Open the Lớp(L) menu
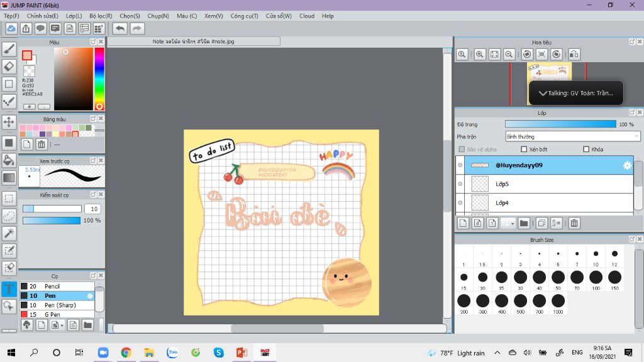 pos(74,16)
